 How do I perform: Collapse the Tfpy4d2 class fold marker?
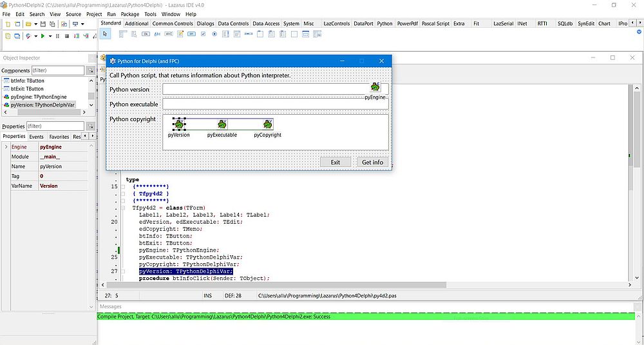pos(123,208)
